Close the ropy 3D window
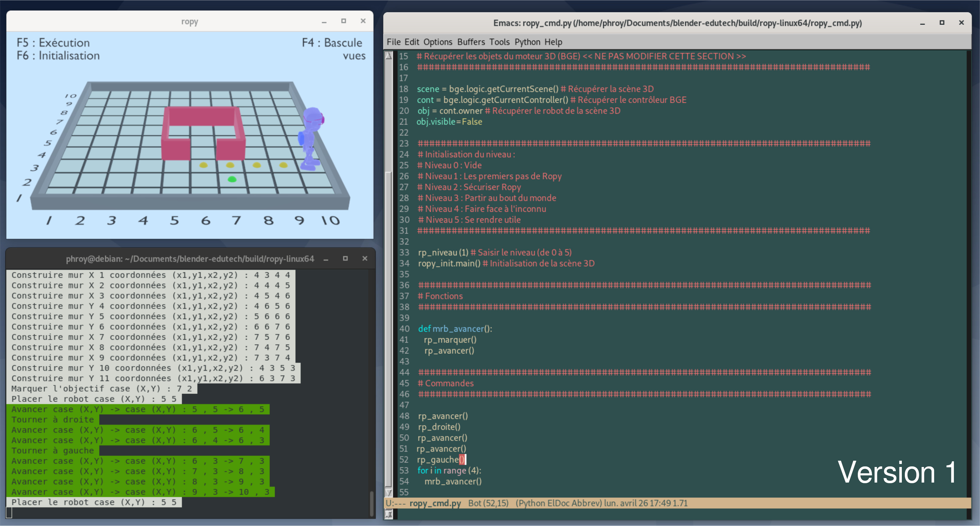The image size is (980, 526). pos(363,21)
